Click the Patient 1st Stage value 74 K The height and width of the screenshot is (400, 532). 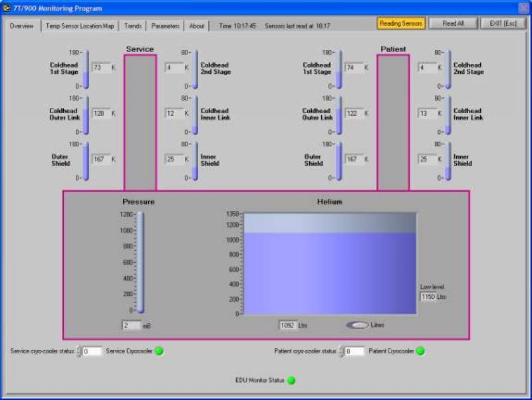pyautogui.click(x=354, y=67)
